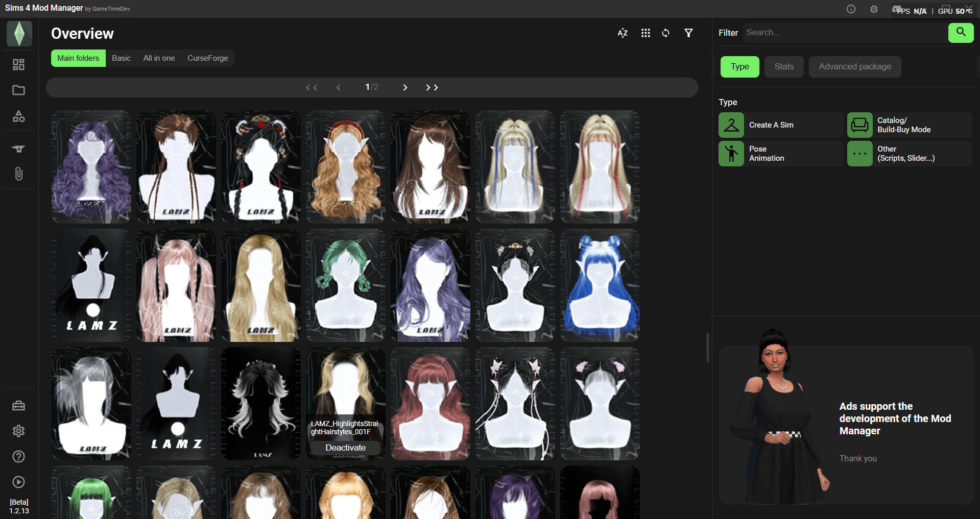Click the Other three-dots icon
980x519 pixels.
860,154
